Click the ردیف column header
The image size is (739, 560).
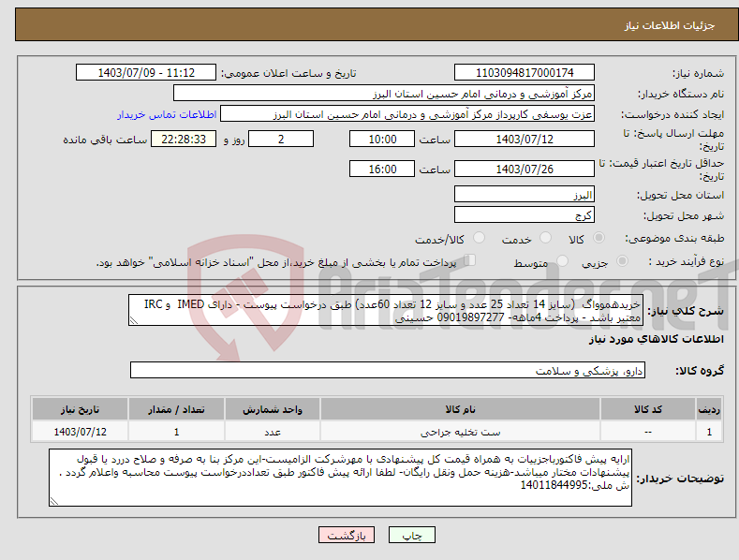(x=709, y=409)
